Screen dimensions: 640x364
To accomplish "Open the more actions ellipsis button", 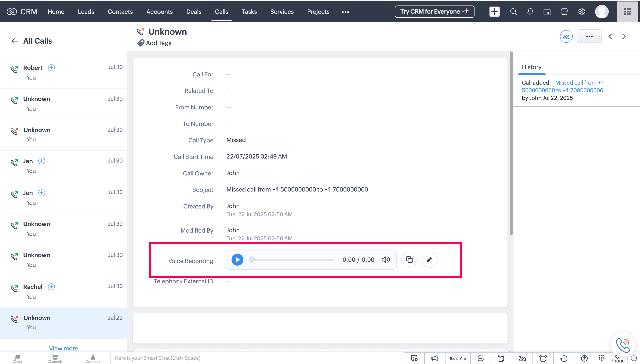I will point(589,36).
